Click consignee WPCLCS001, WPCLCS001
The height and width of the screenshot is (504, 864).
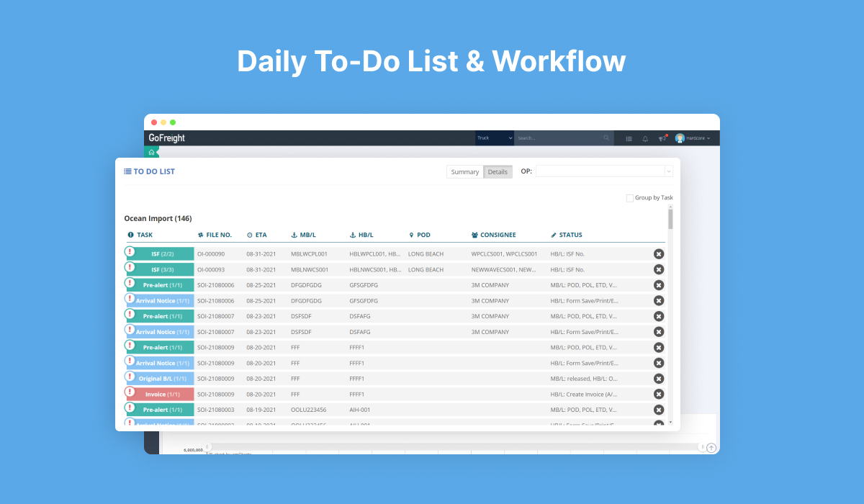click(505, 254)
